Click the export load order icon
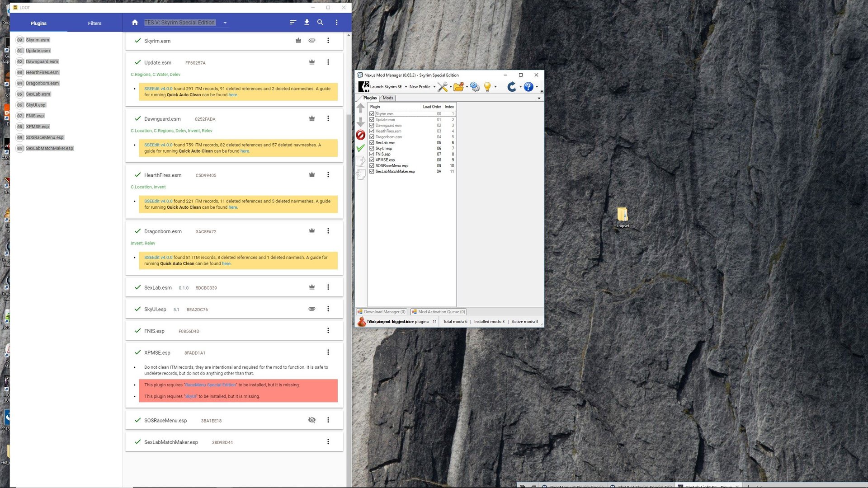 (x=360, y=161)
